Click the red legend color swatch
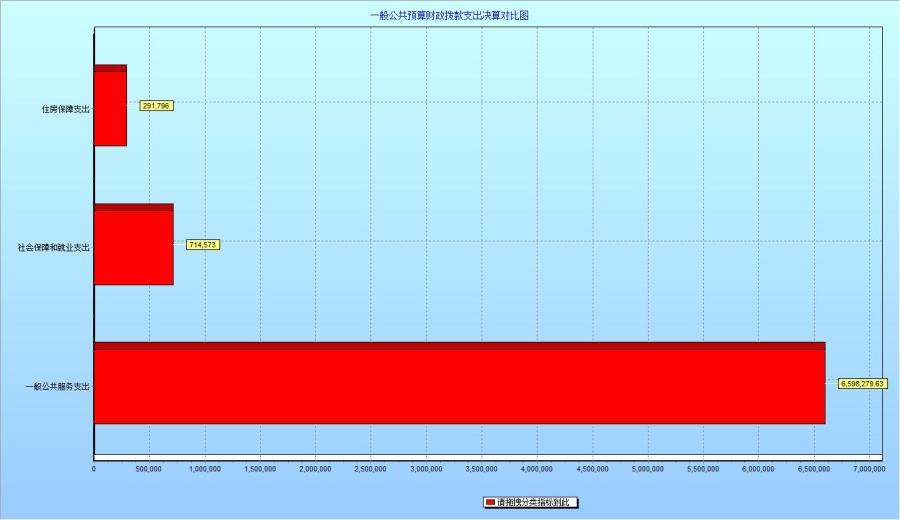The width and height of the screenshot is (900, 520). point(490,502)
